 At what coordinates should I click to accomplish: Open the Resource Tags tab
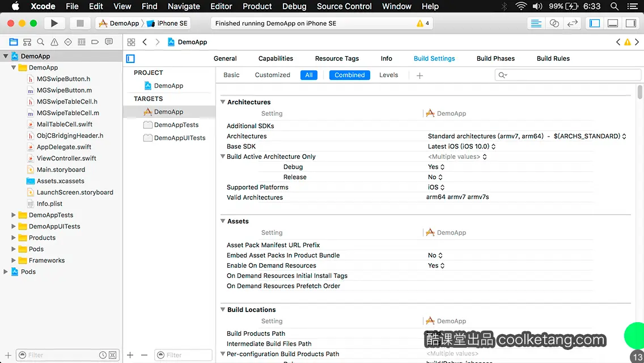click(x=337, y=58)
